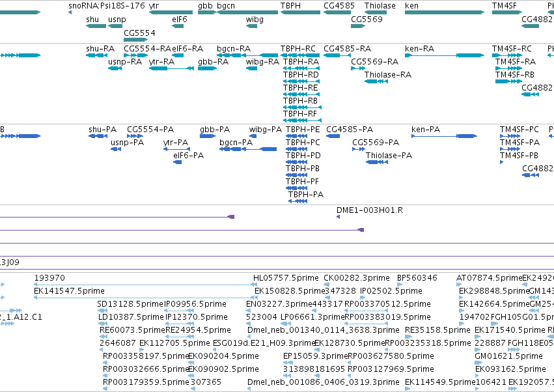Click the TBPH-PE protein feature
The height and width of the screenshot is (392, 554).
(296, 136)
